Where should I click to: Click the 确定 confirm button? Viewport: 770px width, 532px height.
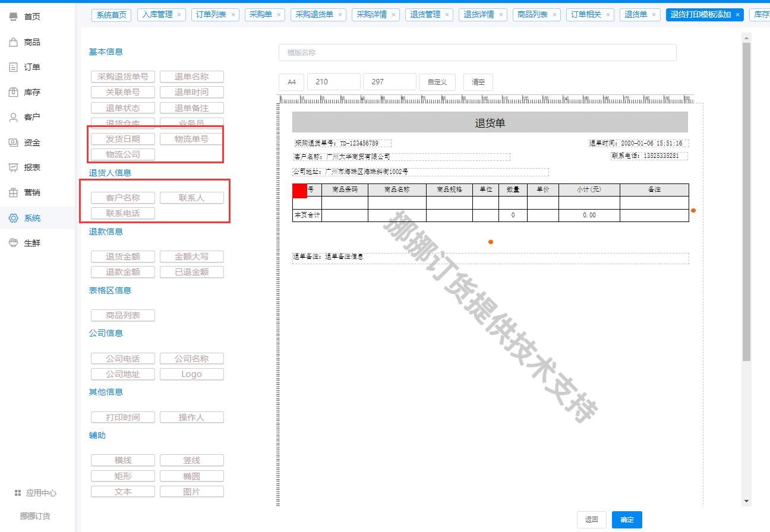tap(627, 520)
